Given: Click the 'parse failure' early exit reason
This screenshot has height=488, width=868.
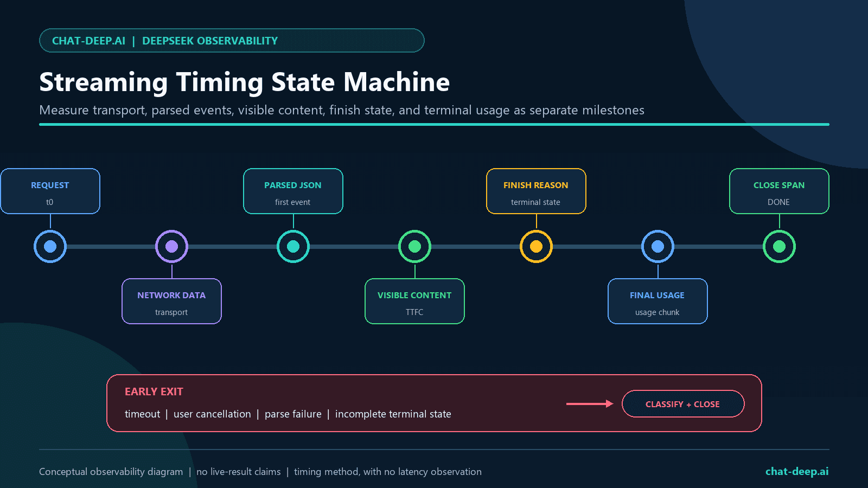Looking at the screenshot, I should (x=293, y=414).
